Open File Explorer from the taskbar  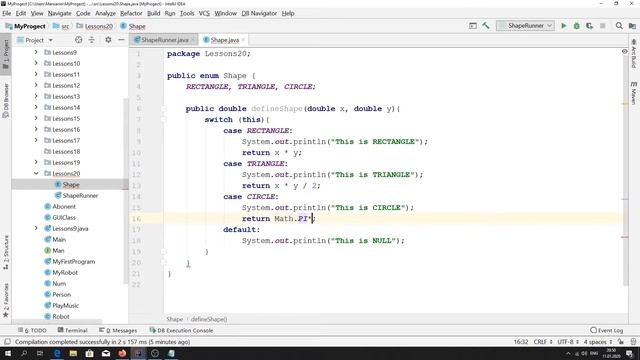point(73,353)
